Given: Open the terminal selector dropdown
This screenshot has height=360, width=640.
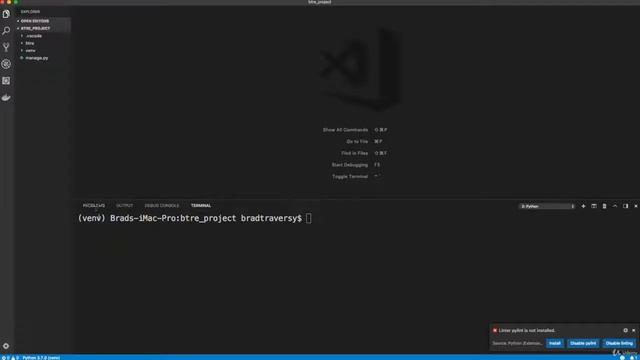Looking at the screenshot, I should click(547, 207).
